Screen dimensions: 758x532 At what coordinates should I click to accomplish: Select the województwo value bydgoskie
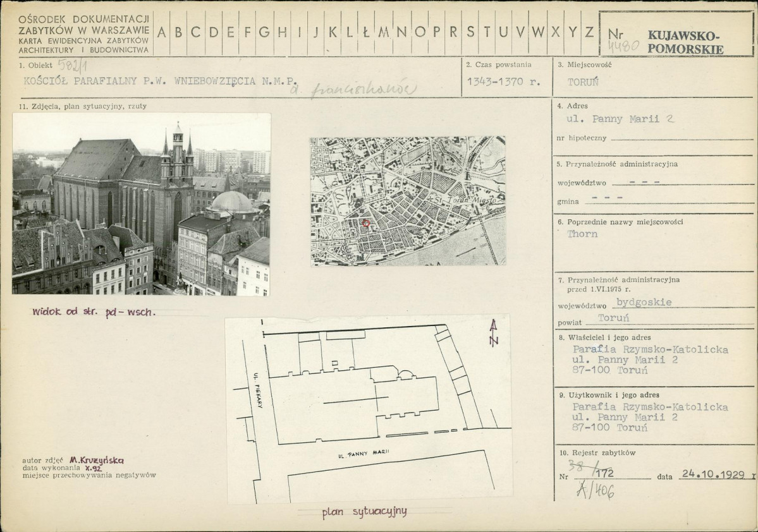(627, 302)
